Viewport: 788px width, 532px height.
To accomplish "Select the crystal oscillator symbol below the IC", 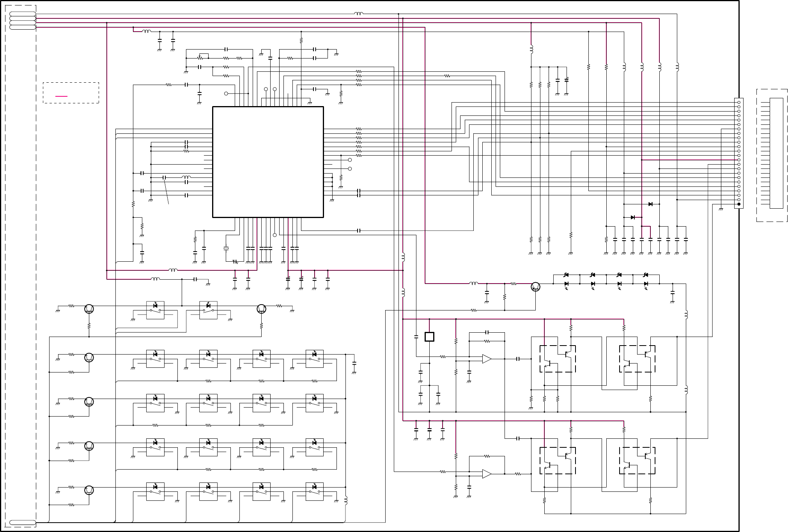I will pos(226,248).
